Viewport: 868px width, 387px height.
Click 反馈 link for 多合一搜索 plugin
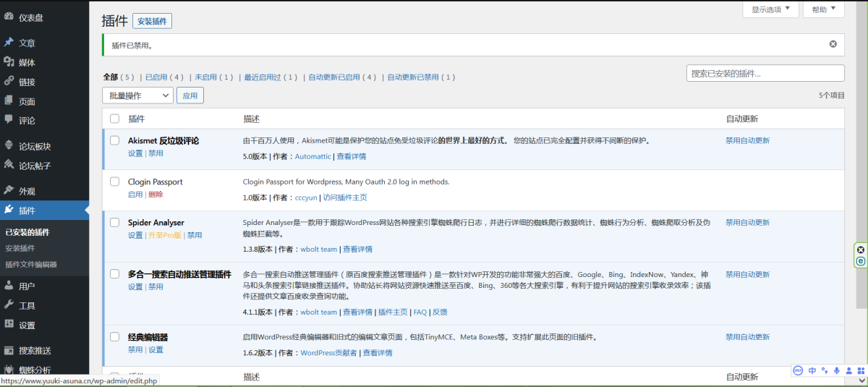point(440,312)
